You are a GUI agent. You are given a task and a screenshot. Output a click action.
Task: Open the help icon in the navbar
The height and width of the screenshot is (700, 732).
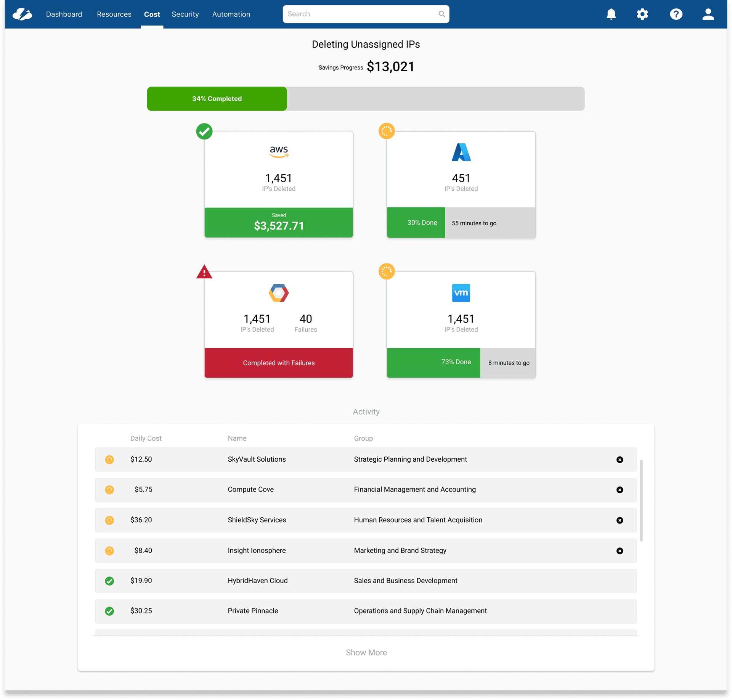[676, 14]
